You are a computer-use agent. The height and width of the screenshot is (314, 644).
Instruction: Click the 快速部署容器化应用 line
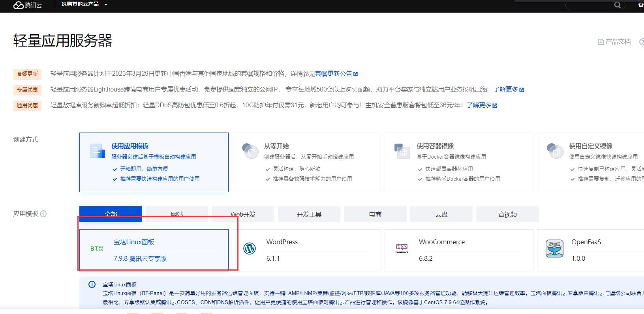pyautogui.click(x=449, y=169)
